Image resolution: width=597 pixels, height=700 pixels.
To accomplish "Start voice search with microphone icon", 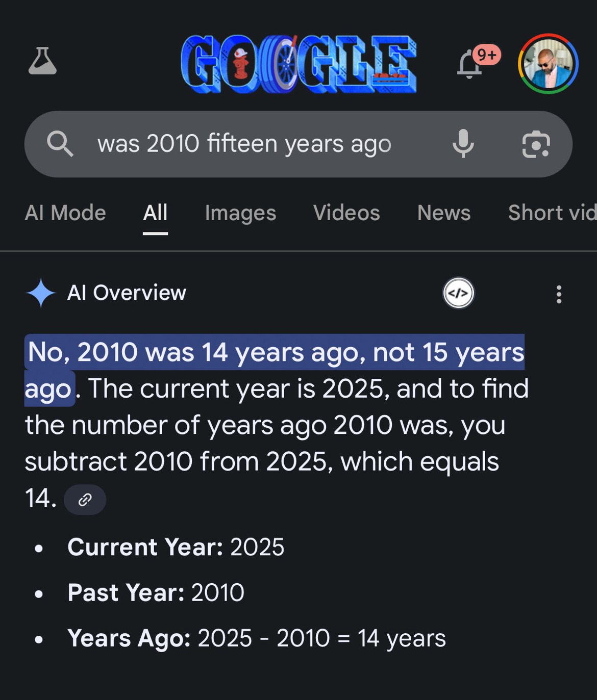I will coord(463,144).
